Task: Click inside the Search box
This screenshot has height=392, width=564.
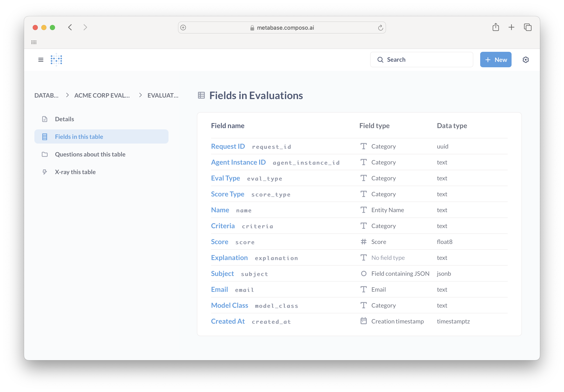Action: click(x=421, y=60)
